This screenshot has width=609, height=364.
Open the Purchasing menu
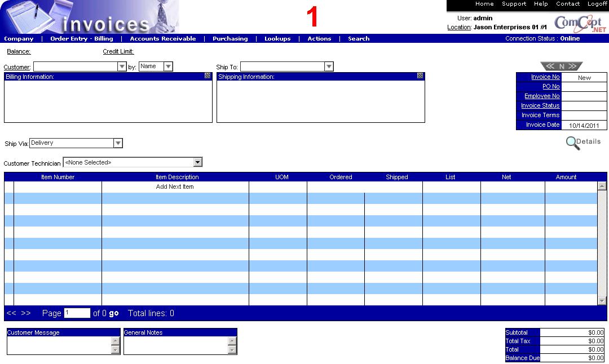tap(230, 39)
